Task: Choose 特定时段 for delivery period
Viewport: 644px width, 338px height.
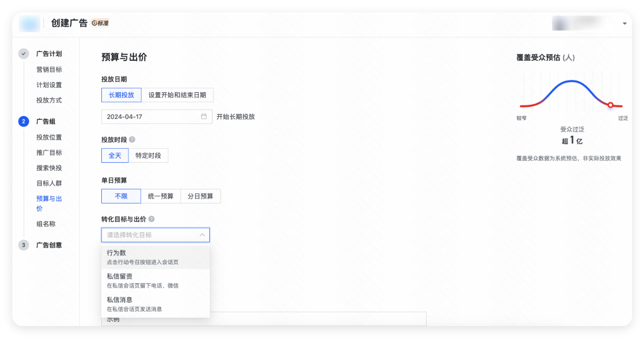Action: 148,156
